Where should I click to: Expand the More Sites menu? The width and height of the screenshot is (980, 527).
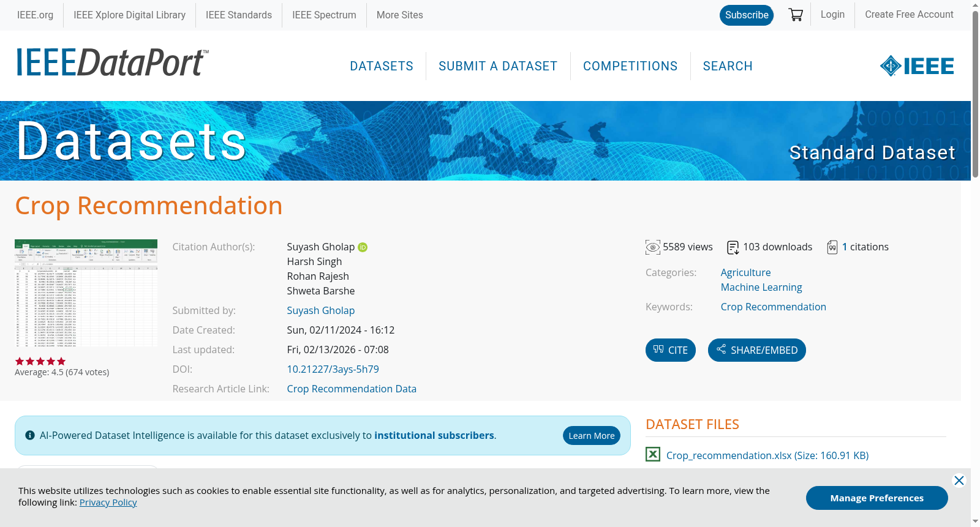point(399,15)
